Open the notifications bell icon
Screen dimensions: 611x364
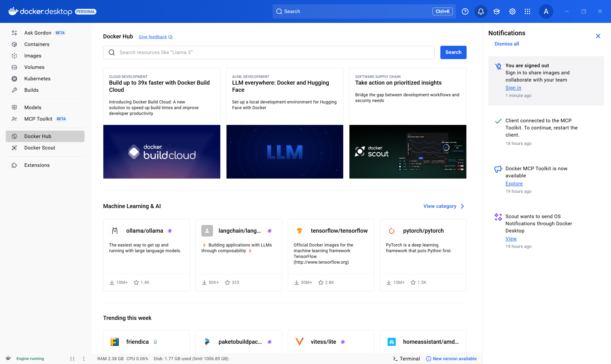click(x=481, y=11)
